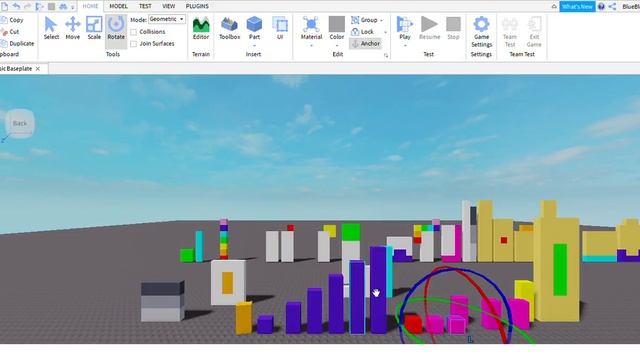
Task: Click the Redo arrow
Action: (28, 6)
